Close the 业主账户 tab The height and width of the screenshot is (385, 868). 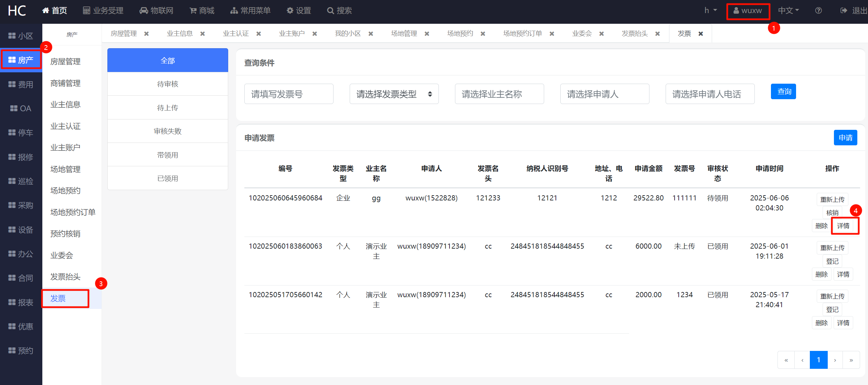pos(315,34)
